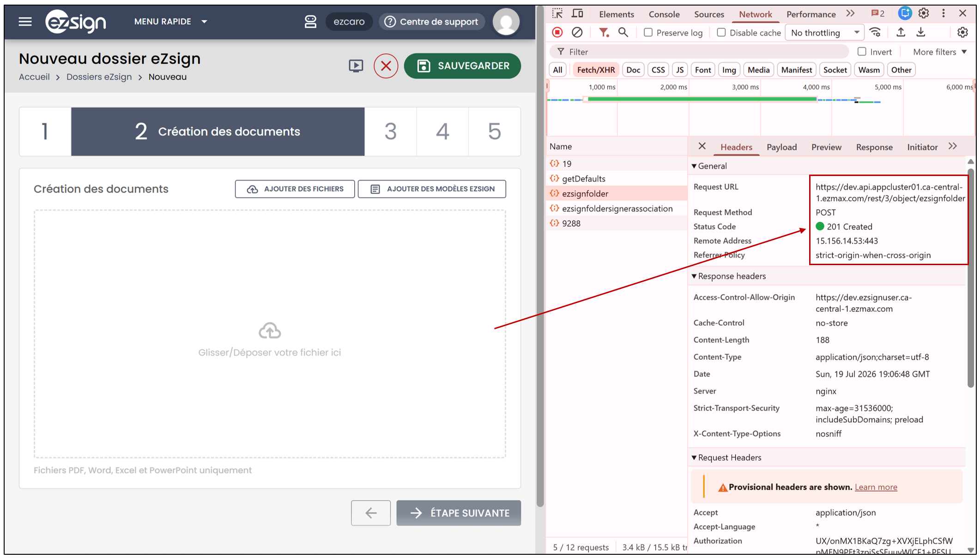
Task: Go to Dossiers eZsign breadcrumb
Action: click(99, 77)
